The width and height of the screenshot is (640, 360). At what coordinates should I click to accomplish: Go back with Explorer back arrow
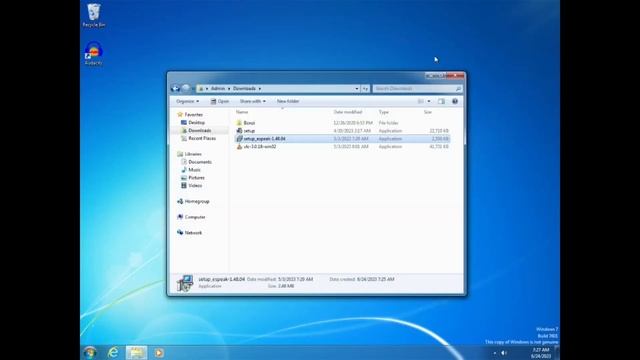[x=176, y=88]
